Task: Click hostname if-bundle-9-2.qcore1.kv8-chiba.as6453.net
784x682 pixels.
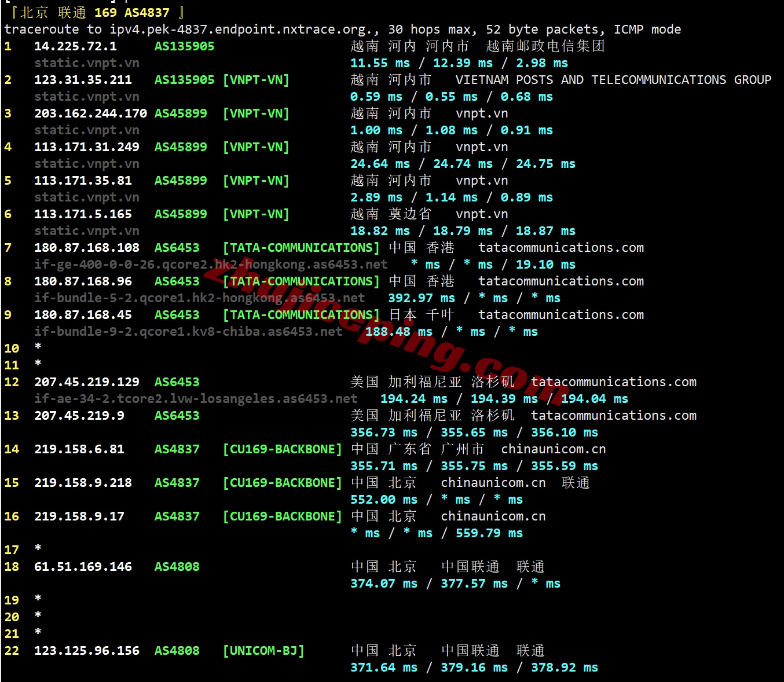Action: [x=188, y=332]
